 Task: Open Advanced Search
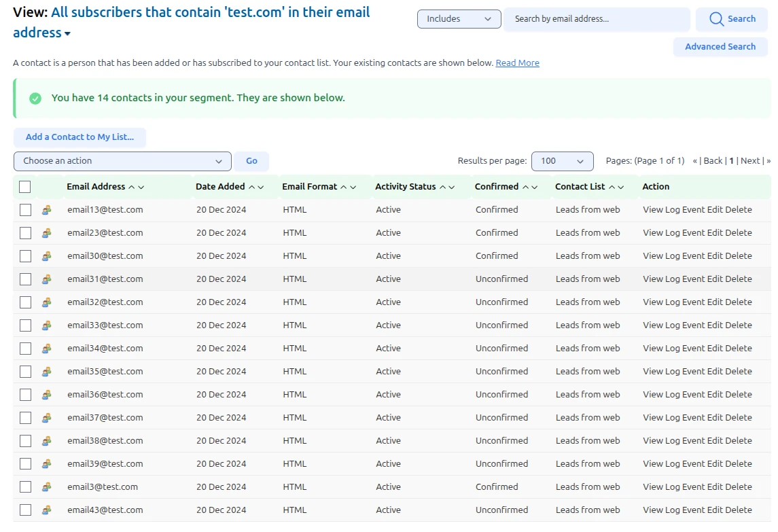click(x=720, y=47)
